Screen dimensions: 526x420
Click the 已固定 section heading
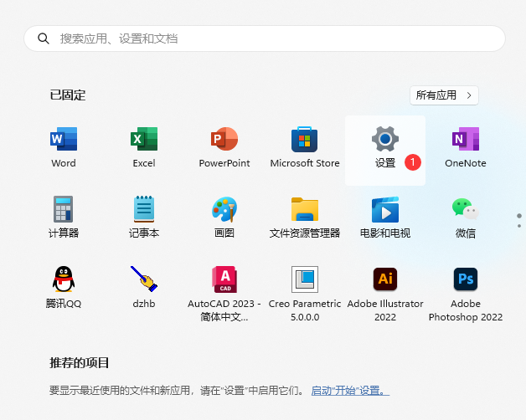tap(68, 95)
